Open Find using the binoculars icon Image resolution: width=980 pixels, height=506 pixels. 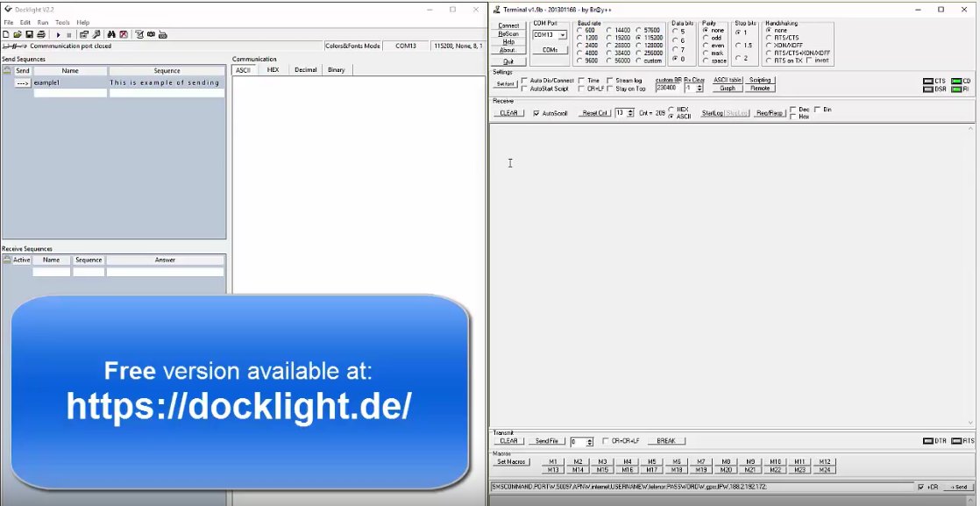[x=111, y=34]
